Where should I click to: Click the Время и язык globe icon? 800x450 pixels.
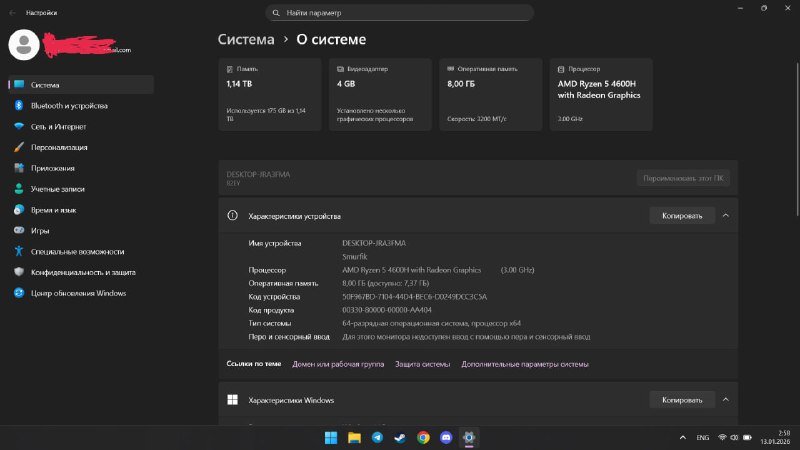click(19, 210)
